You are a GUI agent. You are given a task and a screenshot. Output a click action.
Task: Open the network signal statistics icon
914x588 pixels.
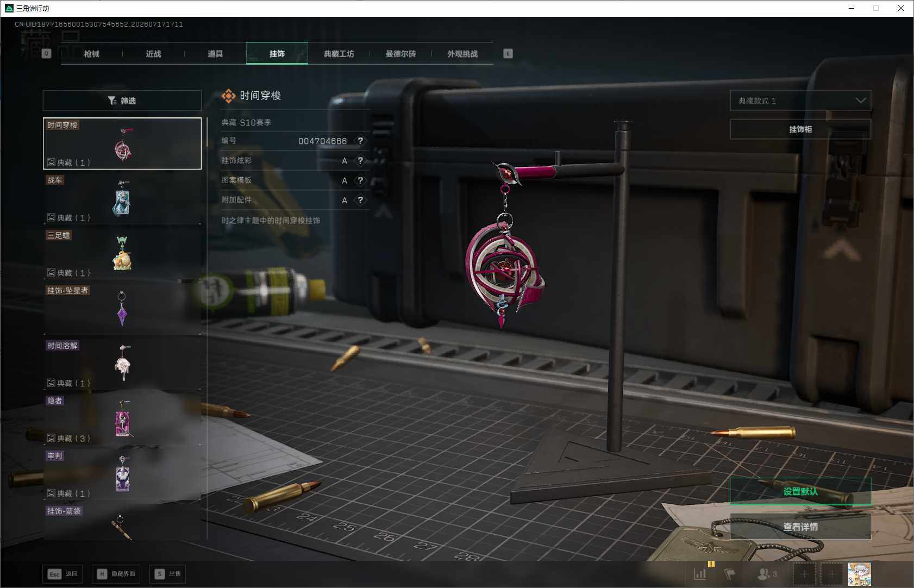click(700, 574)
